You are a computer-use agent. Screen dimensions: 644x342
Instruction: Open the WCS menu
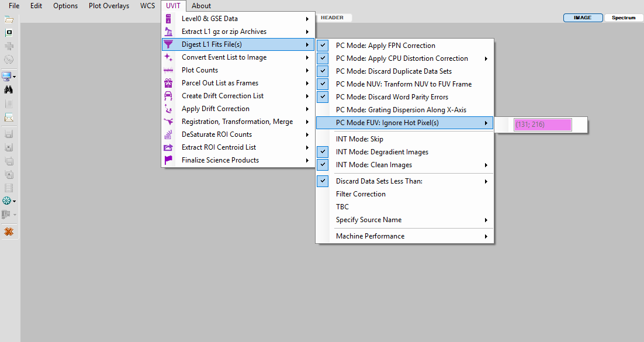pyautogui.click(x=147, y=6)
